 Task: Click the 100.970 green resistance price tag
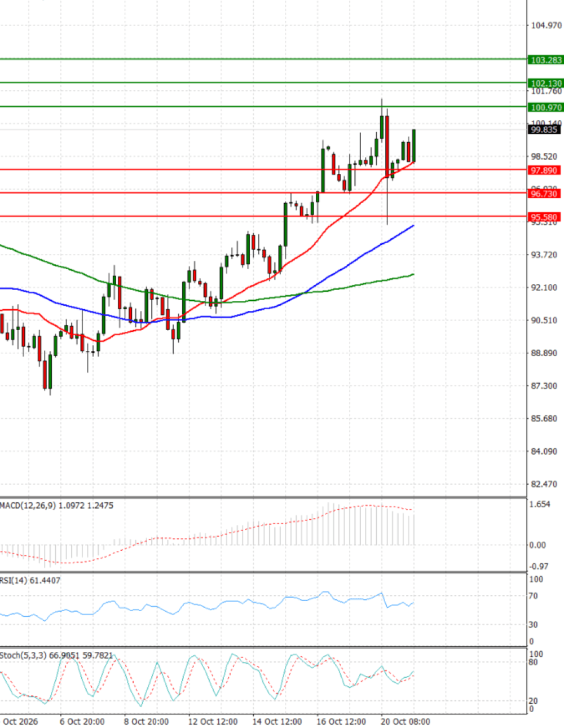click(545, 107)
